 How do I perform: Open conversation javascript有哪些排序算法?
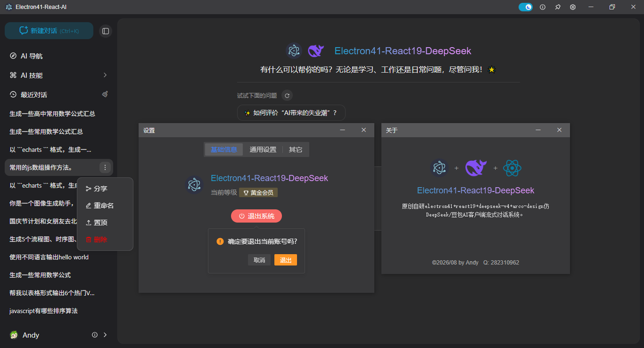(59, 311)
